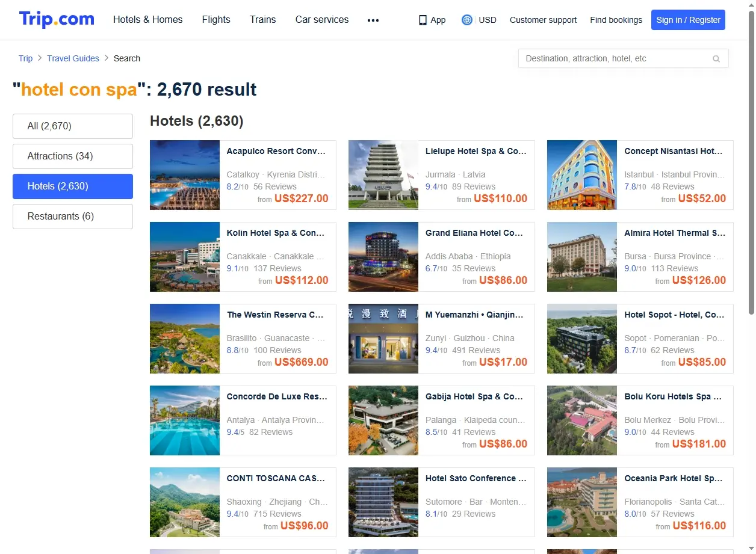This screenshot has width=756, height=554.
Task: Open Bolu Koru Hotels thumbnail
Action: point(582,420)
